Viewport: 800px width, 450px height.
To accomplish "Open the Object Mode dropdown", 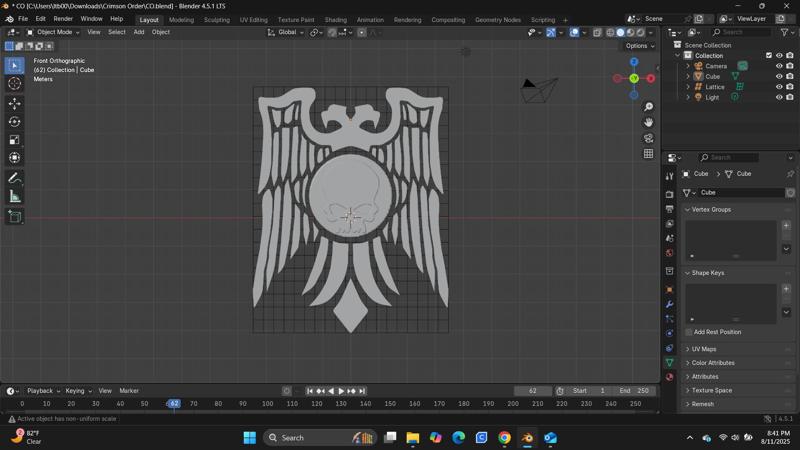I will [52, 32].
